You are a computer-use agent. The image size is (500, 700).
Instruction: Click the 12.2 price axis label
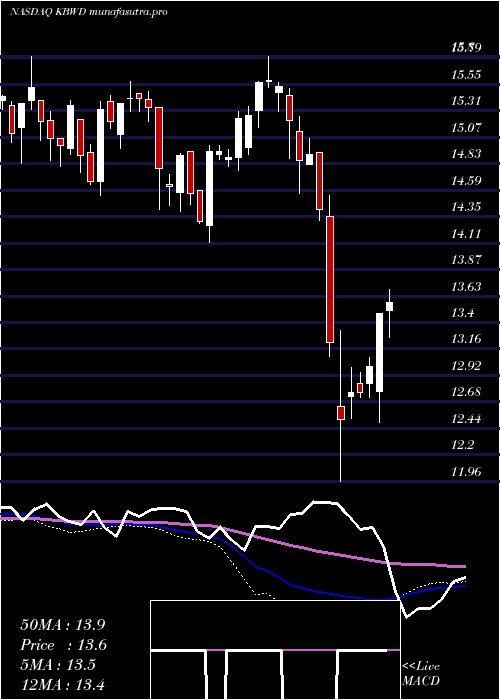[x=462, y=445]
